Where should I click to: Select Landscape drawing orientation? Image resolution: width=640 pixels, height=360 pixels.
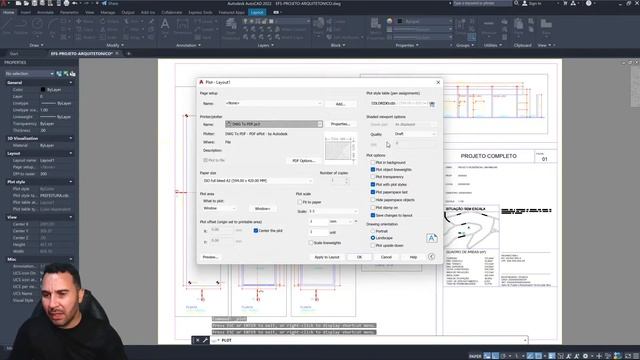tap(373, 238)
